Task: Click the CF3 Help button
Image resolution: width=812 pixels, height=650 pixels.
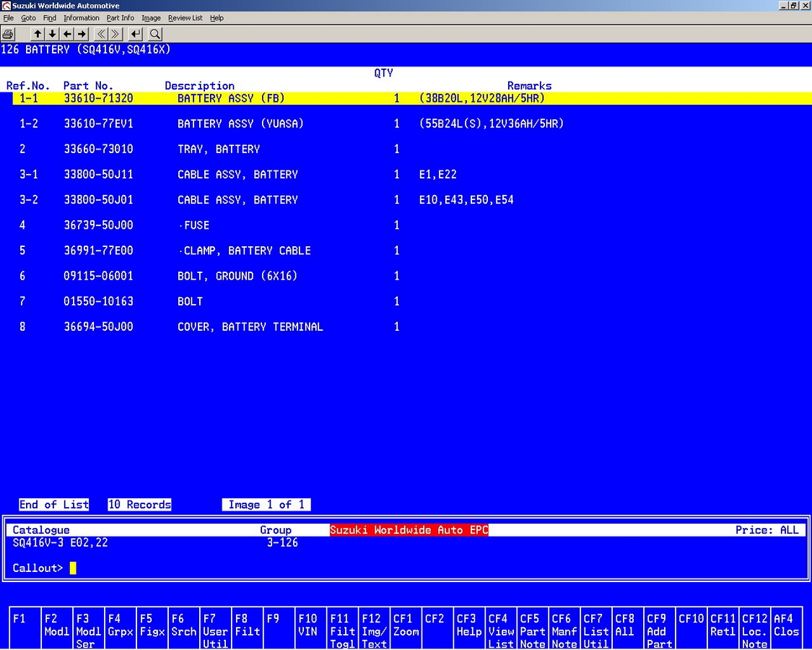Action: [x=469, y=628]
